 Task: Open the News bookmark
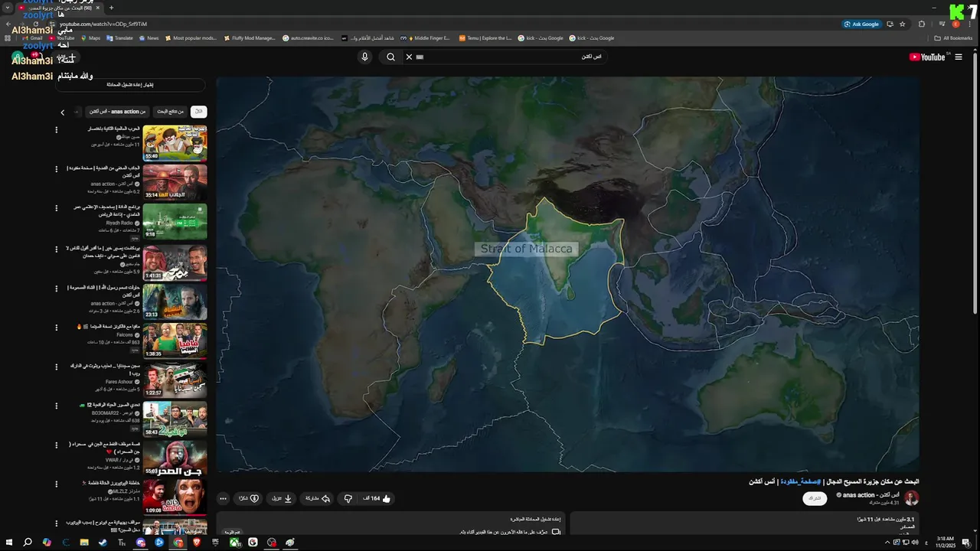coord(149,37)
